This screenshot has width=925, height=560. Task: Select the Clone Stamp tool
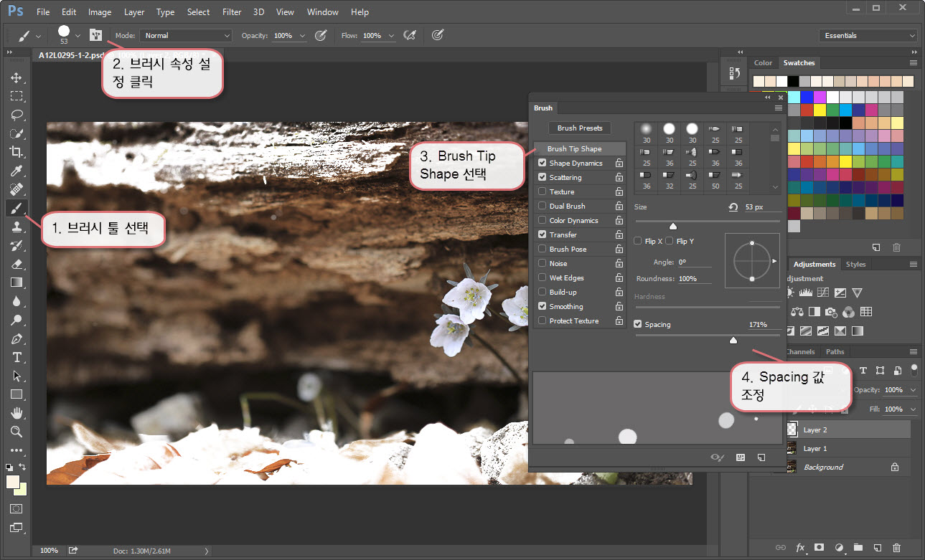tap(17, 227)
